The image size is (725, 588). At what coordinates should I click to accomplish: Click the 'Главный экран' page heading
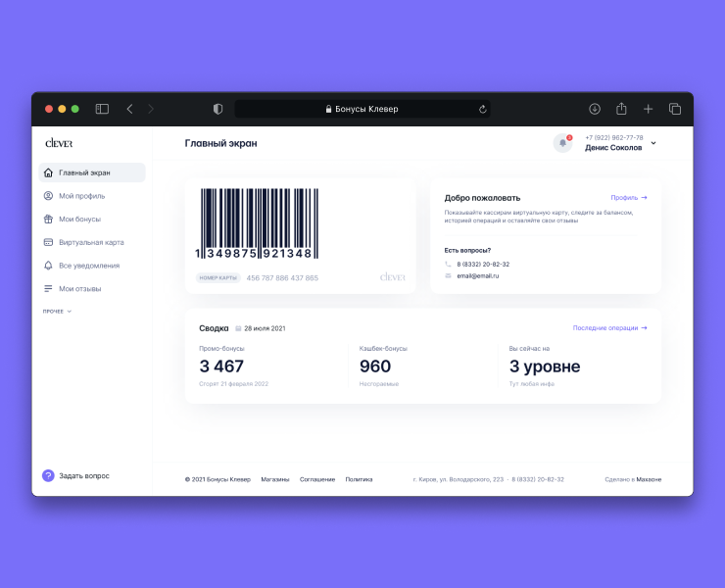(220, 143)
